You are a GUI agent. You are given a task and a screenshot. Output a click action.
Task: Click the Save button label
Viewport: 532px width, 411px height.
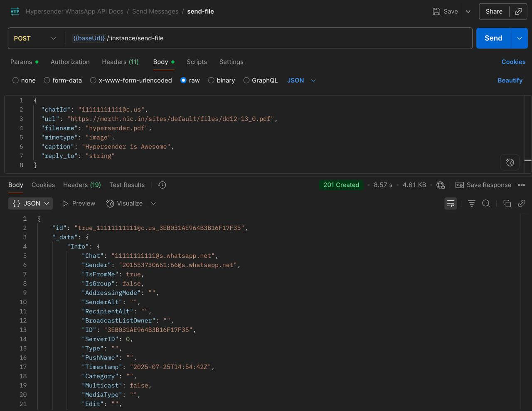point(451,12)
